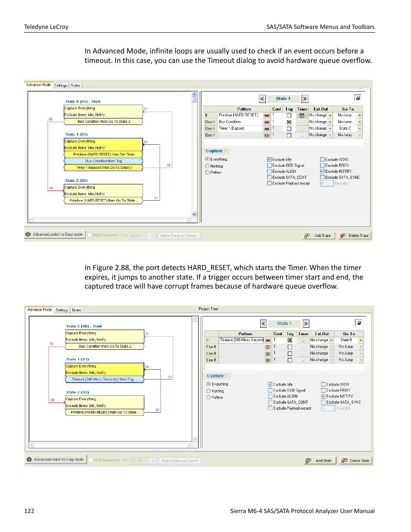Click Dword(s) input field in HARD RESET figure

[x=327, y=184]
